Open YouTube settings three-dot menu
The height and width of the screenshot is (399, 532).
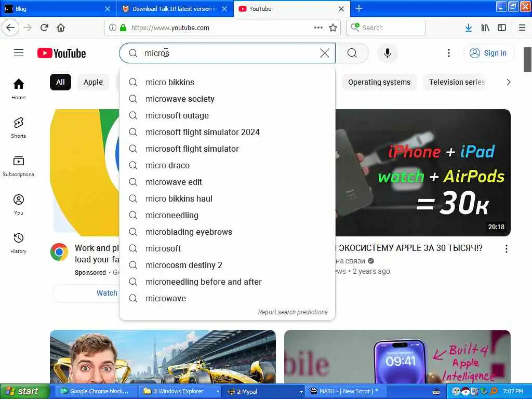click(448, 53)
